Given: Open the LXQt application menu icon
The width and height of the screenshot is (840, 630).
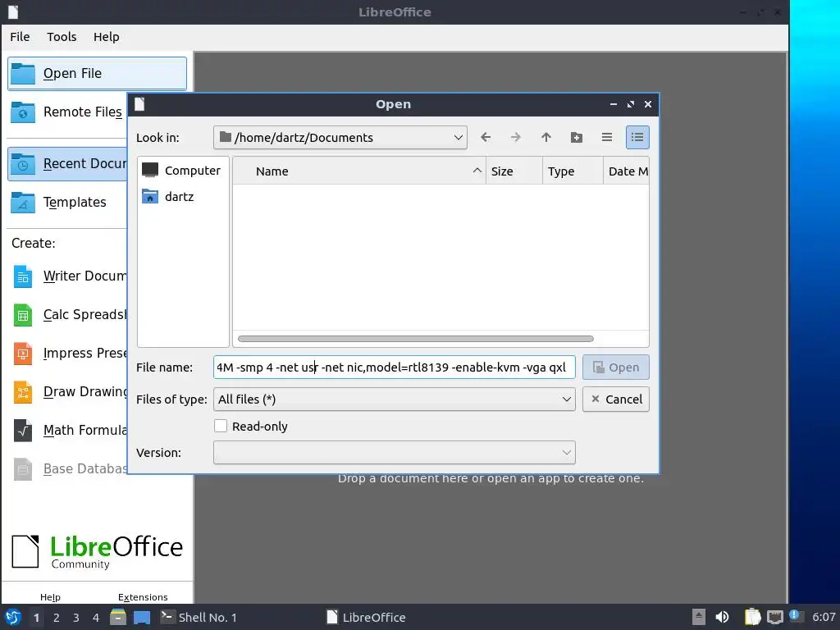Looking at the screenshot, I should point(13,617).
